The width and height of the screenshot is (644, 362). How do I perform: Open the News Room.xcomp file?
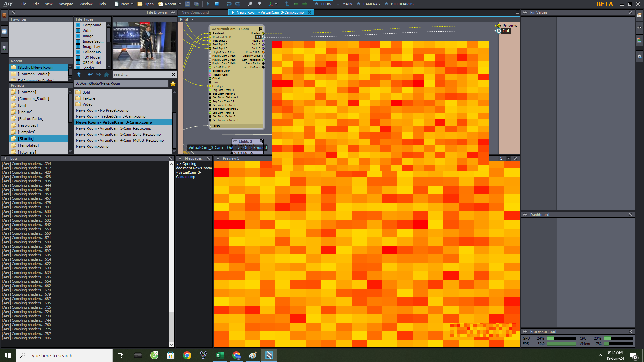[92, 146]
